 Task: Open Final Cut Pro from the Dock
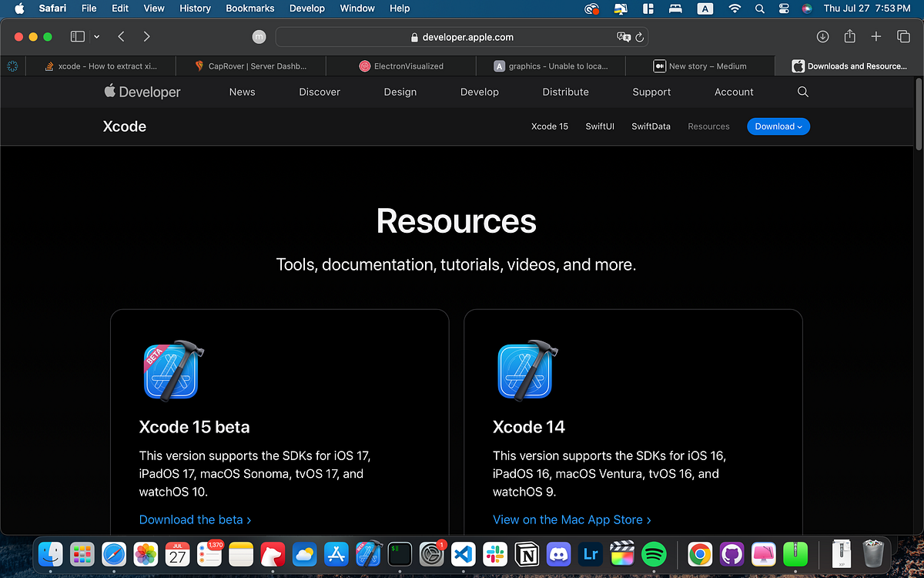click(x=622, y=554)
